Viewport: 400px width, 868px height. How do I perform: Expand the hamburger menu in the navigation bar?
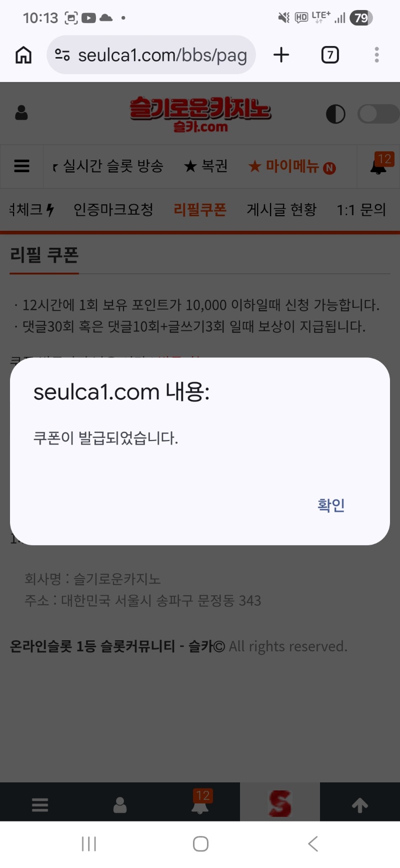(21, 166)
